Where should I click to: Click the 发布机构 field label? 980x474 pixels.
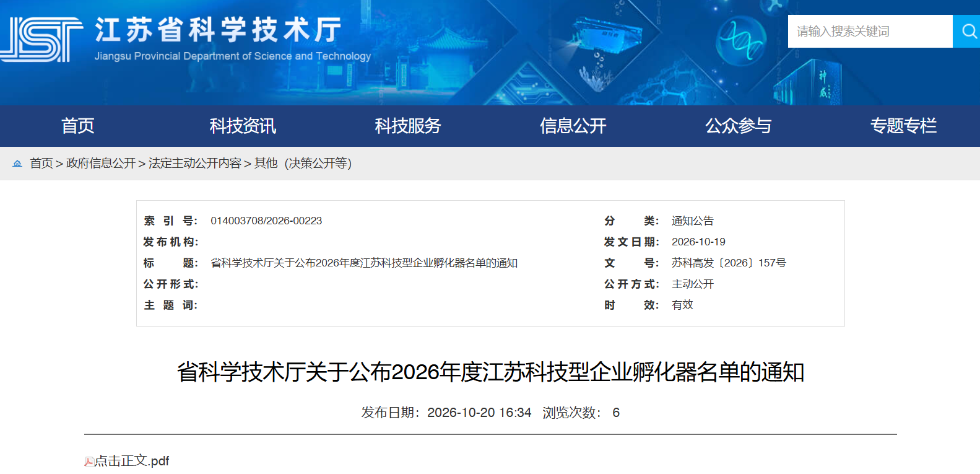coord(171,242)
